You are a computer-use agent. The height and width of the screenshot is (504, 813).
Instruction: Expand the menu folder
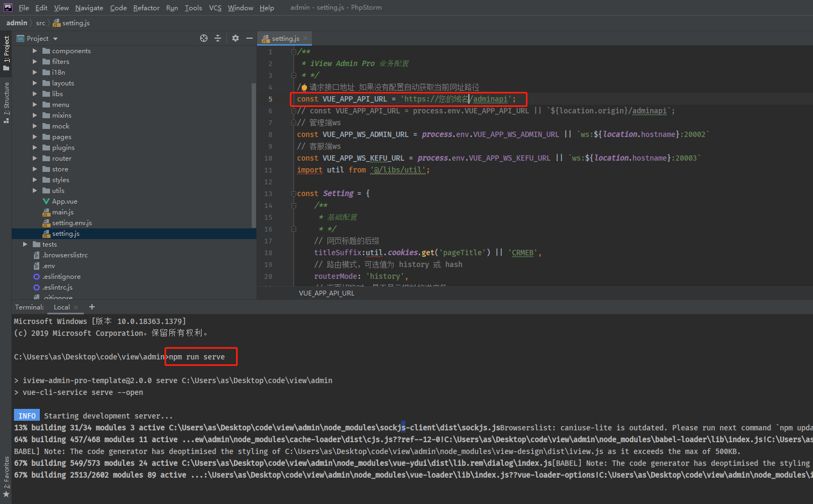pos(35,105)
